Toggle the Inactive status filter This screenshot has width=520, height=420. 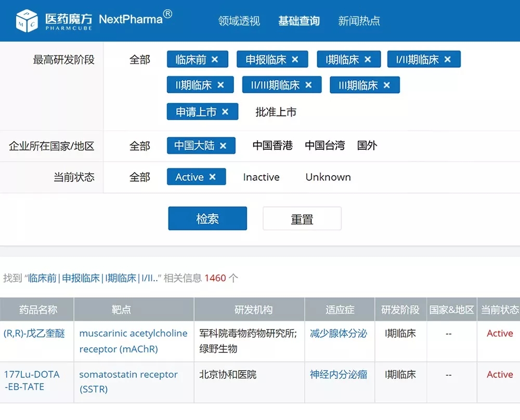point(261,177)
